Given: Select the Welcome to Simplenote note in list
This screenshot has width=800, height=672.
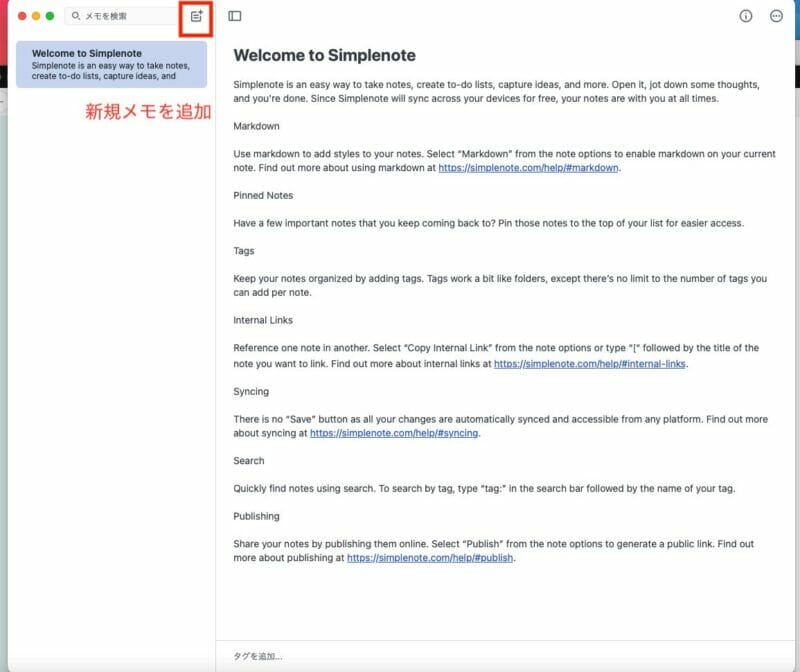Looking at the screenshot, I should tap(111, 64).
